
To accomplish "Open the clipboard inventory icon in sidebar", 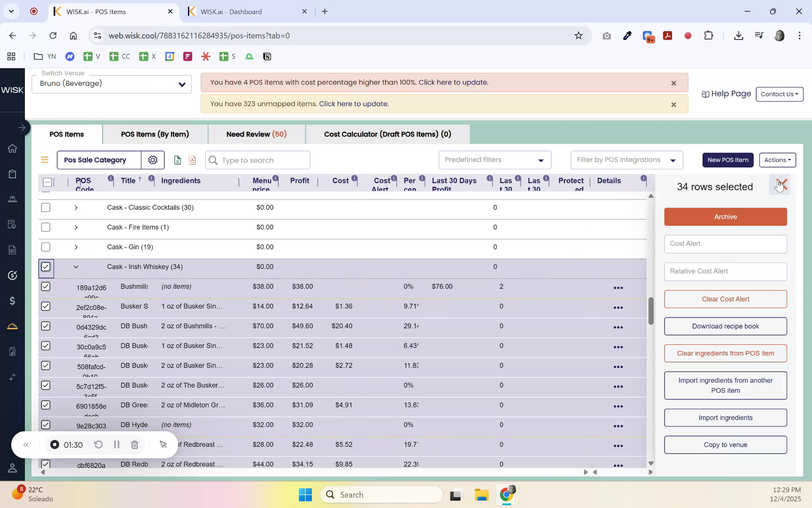I will point(12,174).
